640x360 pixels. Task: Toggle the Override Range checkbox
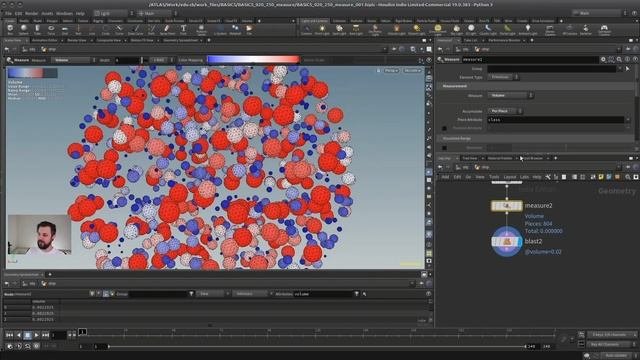[444, 148]
